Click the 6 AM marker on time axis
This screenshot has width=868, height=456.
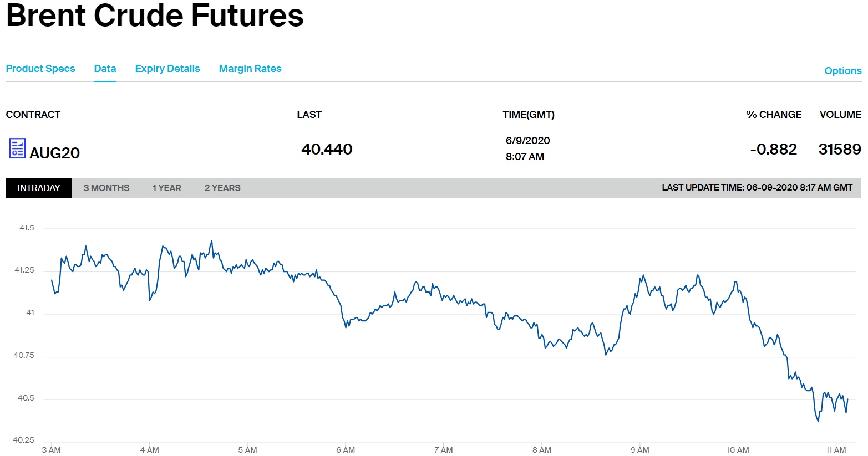(x=346, y=450)
